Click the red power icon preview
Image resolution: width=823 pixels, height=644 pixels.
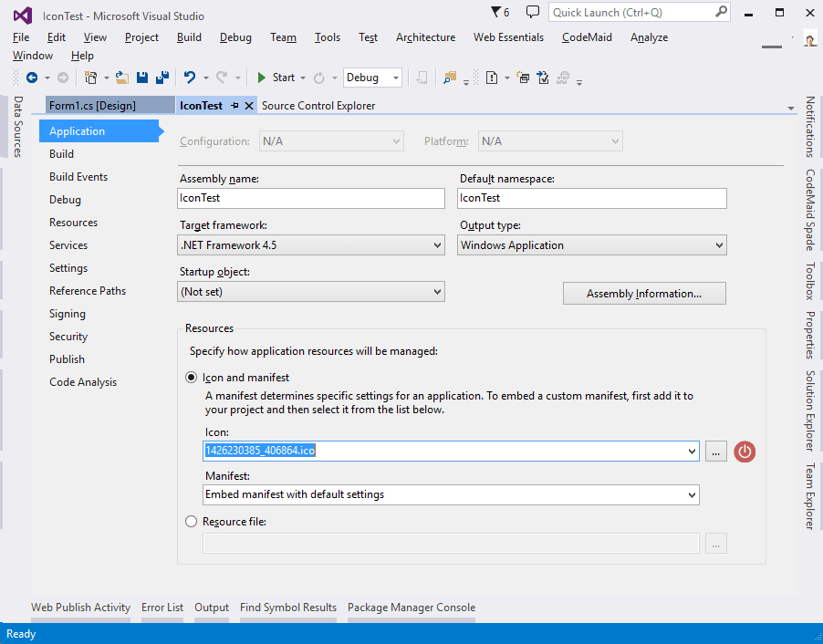coord(745,451)
